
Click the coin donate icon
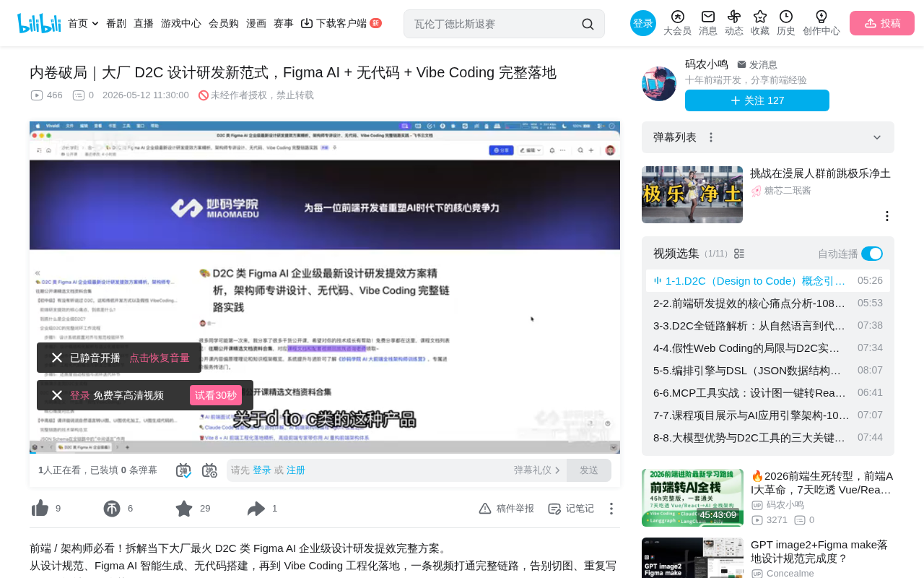pyautogui.click(x=112, y=509)
